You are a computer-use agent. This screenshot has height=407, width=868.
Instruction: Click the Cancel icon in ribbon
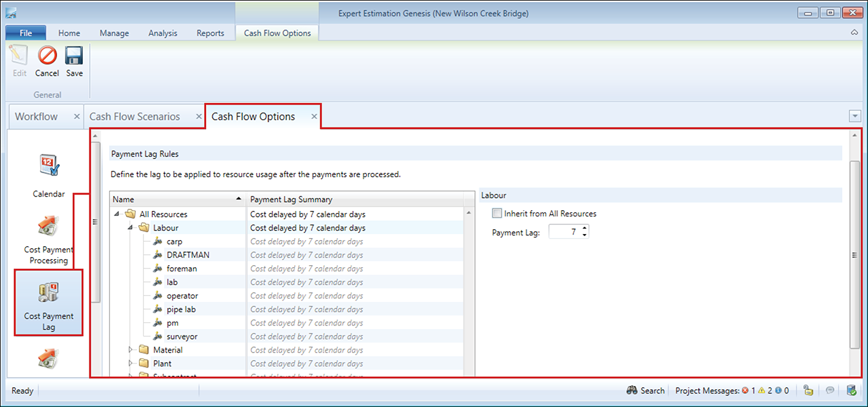(47, 56)
